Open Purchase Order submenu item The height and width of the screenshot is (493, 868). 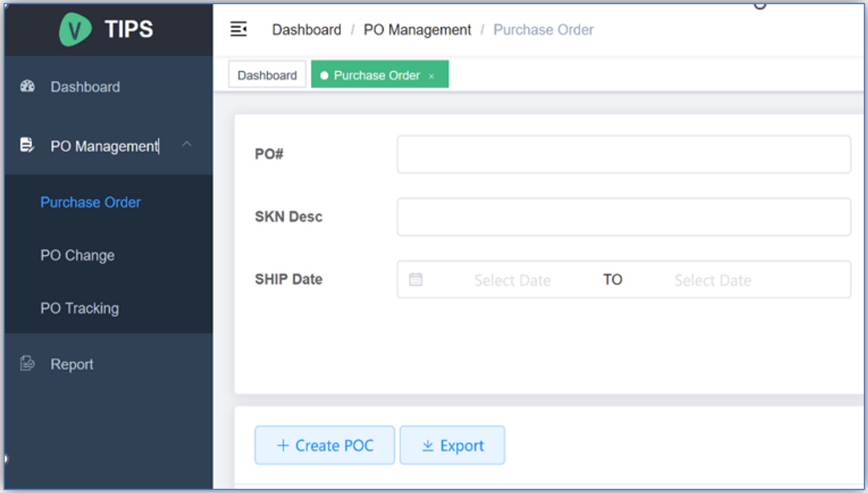tap(90, 203)
